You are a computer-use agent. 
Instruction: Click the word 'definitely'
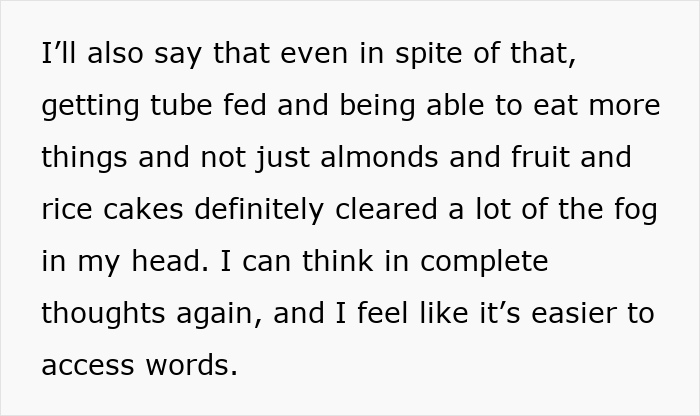[259, 209]
